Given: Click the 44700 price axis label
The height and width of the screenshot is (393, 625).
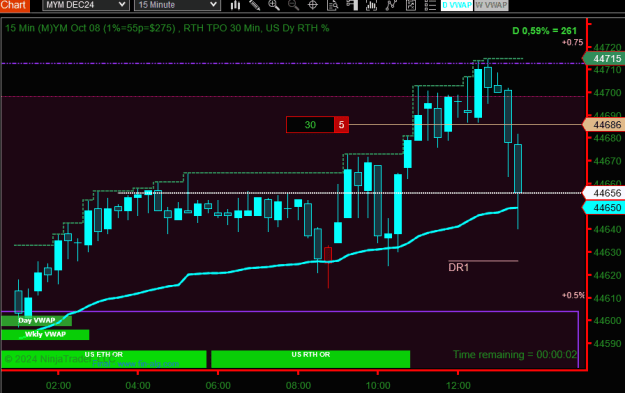Looking at the screenshot, I should [607, 93].
